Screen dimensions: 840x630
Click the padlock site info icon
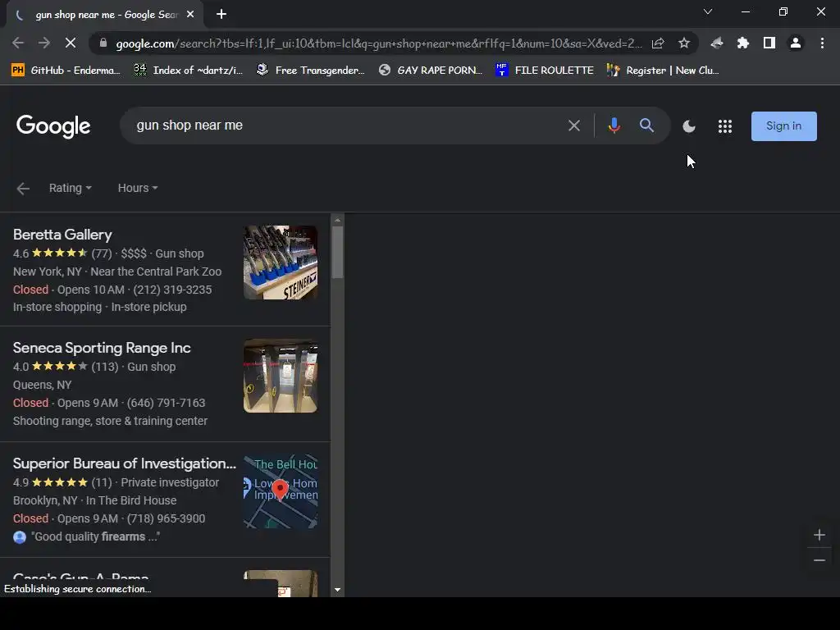[x=103, y=43]
